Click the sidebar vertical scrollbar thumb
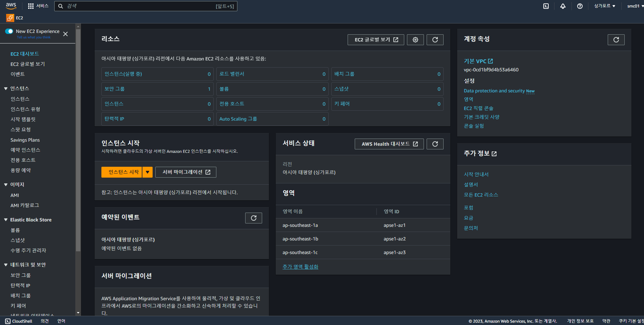The width and height of the screenshot is (644, 325). click(78, 140)
